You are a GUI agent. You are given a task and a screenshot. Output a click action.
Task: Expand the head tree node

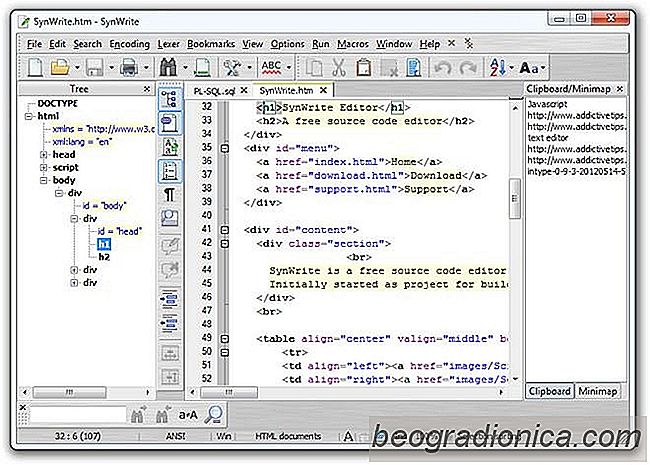pos(44,155)
